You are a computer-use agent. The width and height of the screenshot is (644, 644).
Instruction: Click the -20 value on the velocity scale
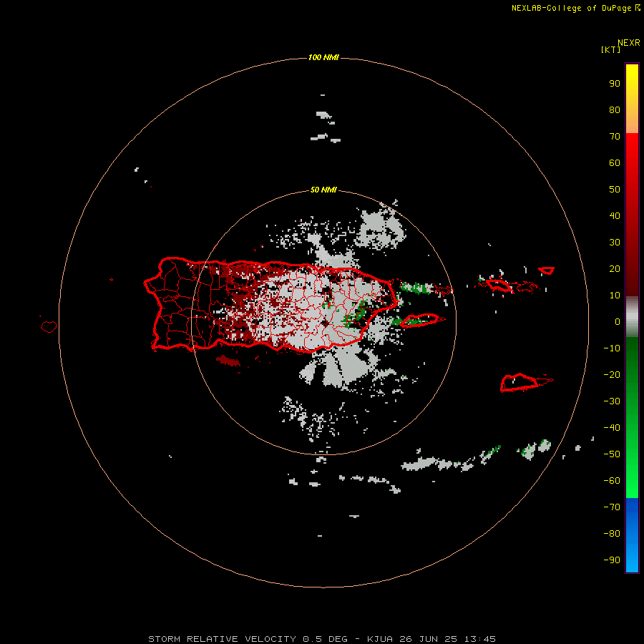pyautogui.click(x=612, y=374)
